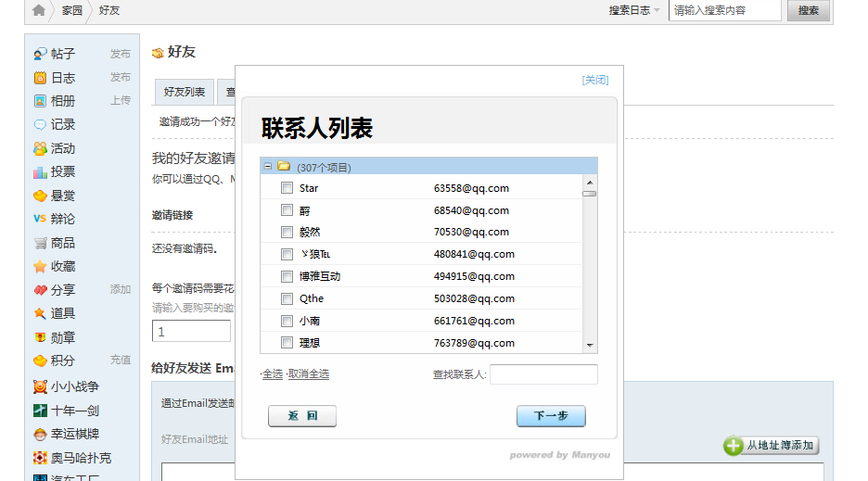Open the 勋章 medal icon
The width and height of the screenshot is (868, 481).
40,337
